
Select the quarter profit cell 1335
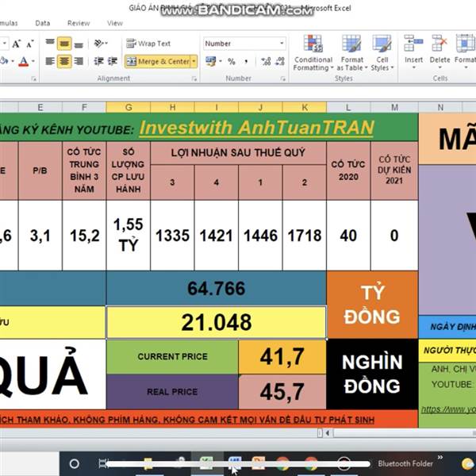click(172, 236)
